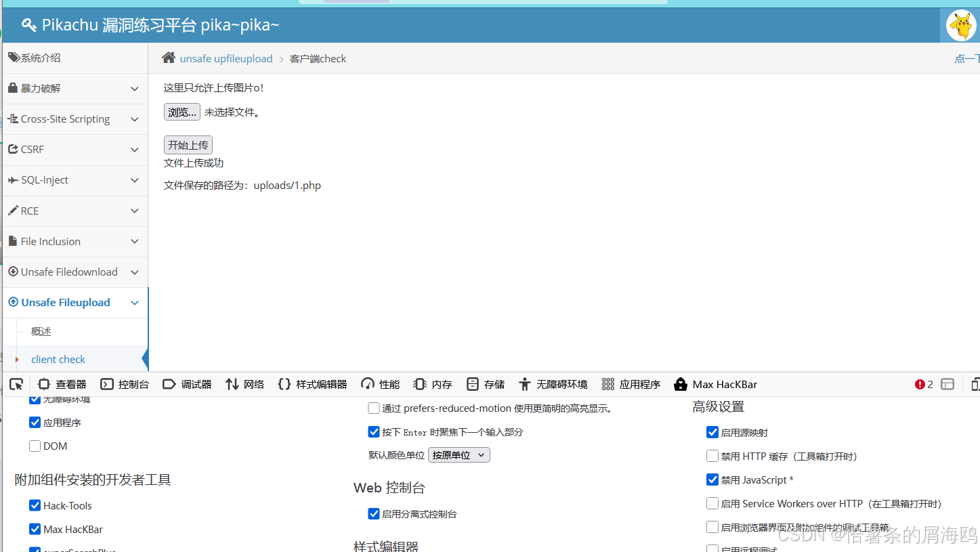The width and height of the screenshot is (980, 552).
Task: Click the plane icon beside SQL-Inject
Action: click(x=13, y=180)
